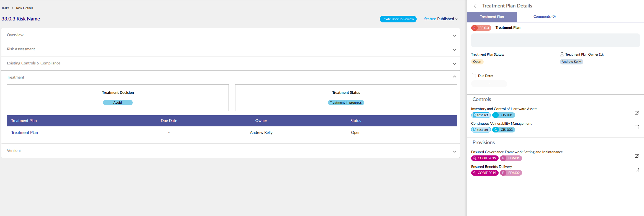Screen dimensions: 644x216
Task: Click Andrew Kelly in the table row
Action: pos(261,133)
